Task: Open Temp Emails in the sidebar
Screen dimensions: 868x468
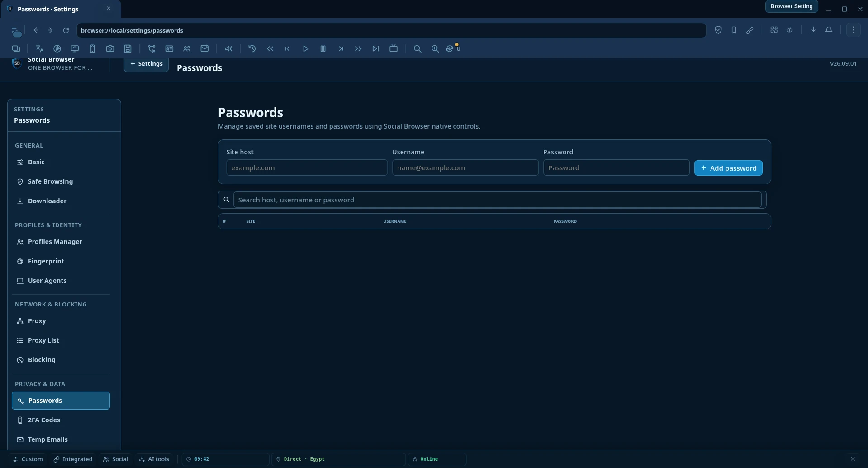Action: point(61,439)
